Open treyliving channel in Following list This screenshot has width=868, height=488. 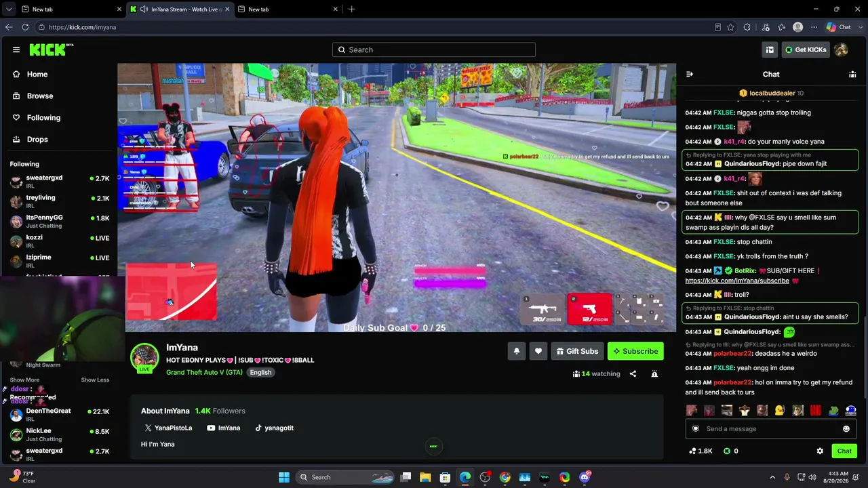(58, 201)
